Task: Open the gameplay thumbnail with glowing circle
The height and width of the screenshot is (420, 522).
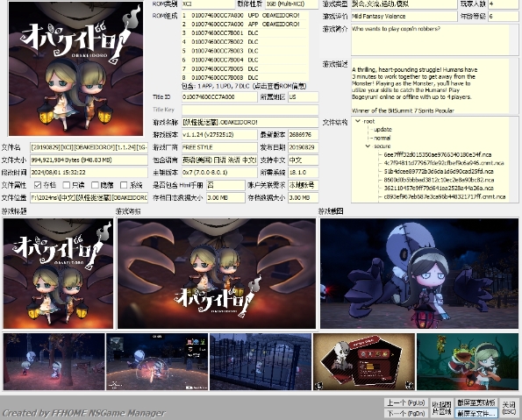Action: (157, 362)
